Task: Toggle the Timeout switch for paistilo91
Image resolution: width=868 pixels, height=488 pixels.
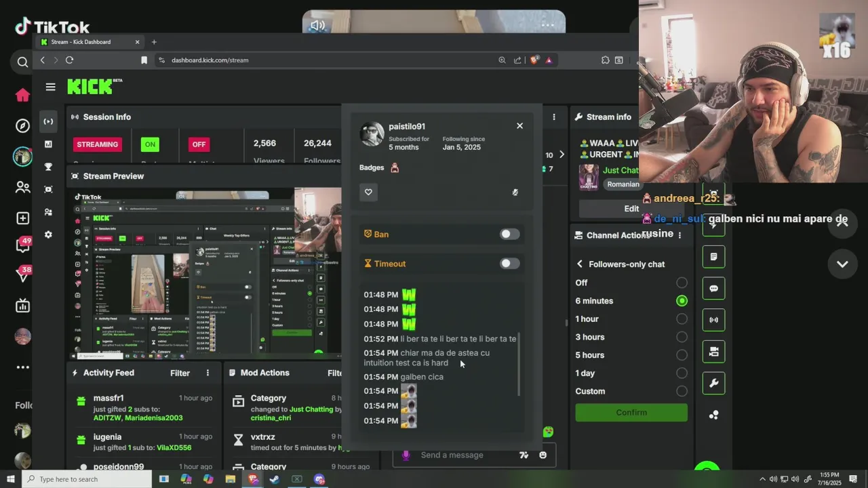Action: [509, 264]
